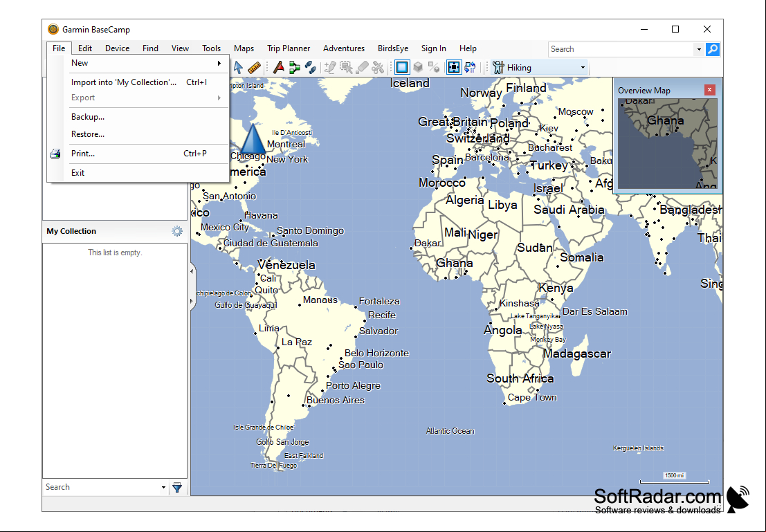Click the Saudi Arabia map label
The height and width of the screenshot is (532, 766).
click(x=569, y=210)
